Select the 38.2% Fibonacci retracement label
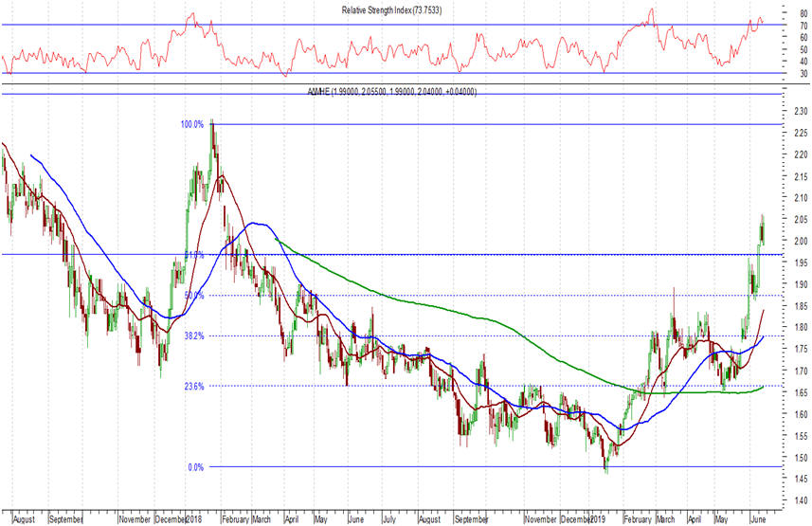Image resolution: width=812 pixels, height=526 pixels. [x=193, y=336]
